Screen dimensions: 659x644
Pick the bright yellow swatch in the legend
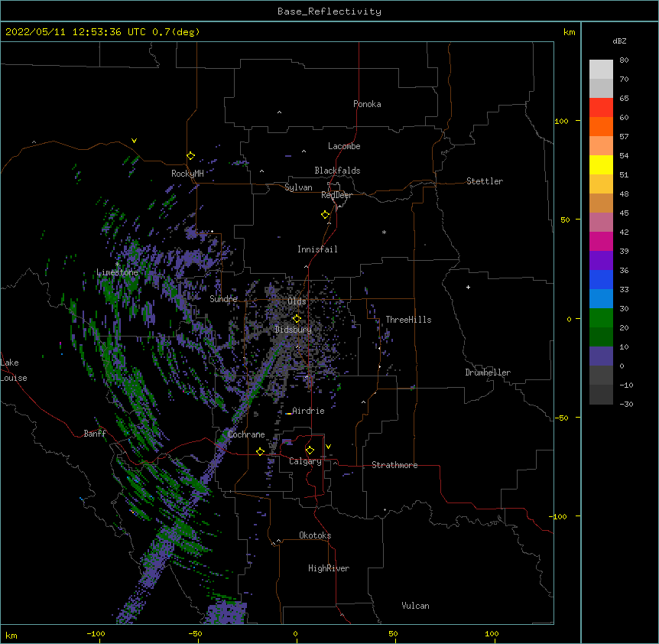point(601,164)
